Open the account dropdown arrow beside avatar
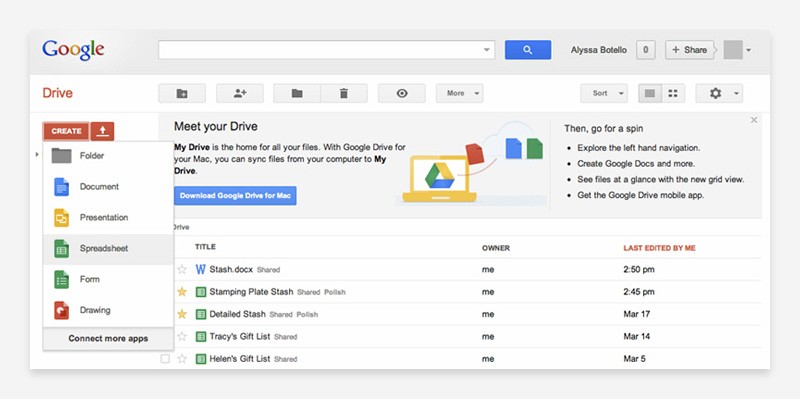 click(x=748, y=50)
